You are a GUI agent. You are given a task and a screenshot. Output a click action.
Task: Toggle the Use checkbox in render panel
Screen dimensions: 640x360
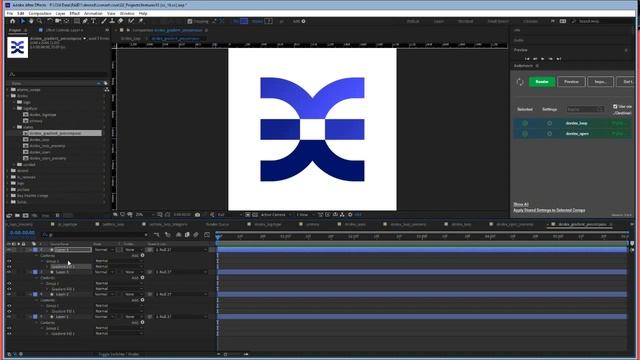point(615,107)
